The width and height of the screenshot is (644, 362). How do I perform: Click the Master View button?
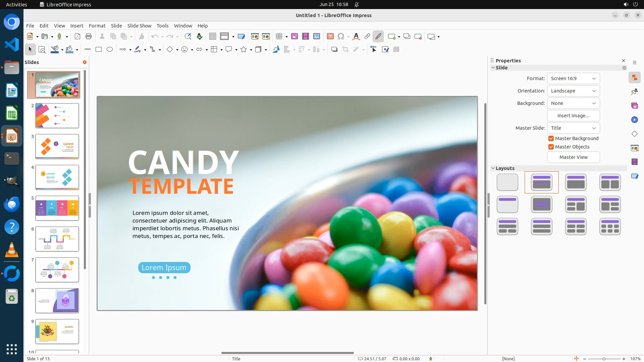(573, 157)
